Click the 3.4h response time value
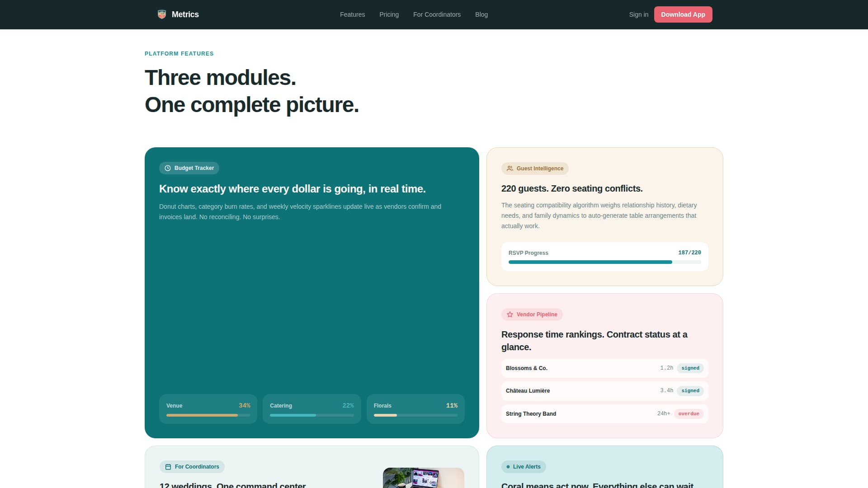Viewport: 868px width, 488px height. pos(666,391)
